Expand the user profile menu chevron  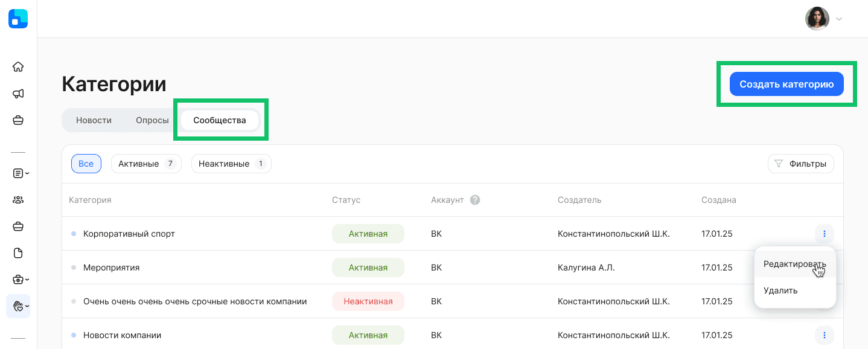point(839,19)
